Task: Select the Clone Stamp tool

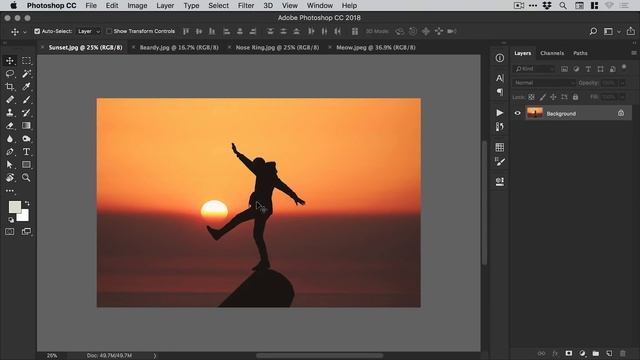Action: [10, 113]
